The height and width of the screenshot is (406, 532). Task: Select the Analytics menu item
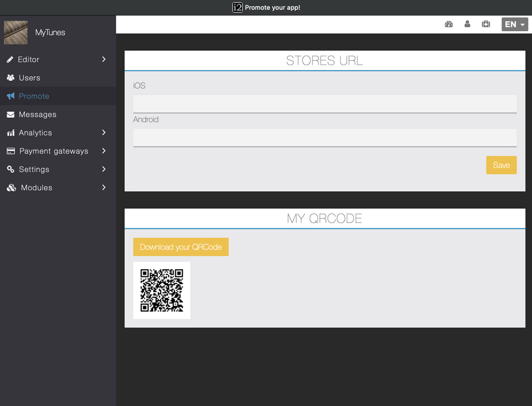point(35,133)
